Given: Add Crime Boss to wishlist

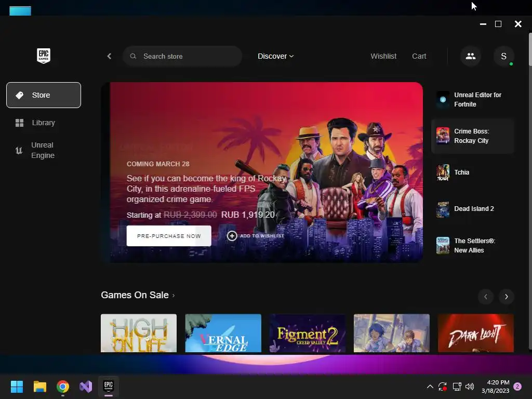Looking at the screenshot, I should (x=256, y=236).
